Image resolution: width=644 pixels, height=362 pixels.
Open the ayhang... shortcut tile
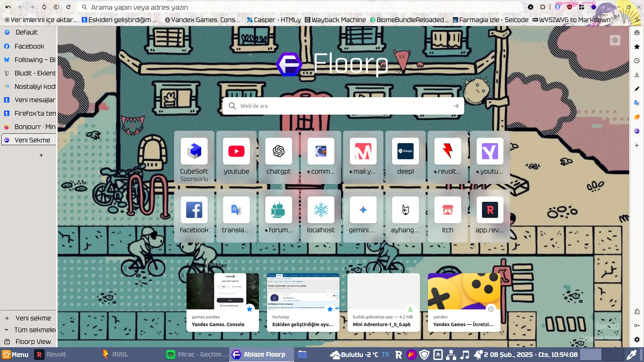click(406, 216)
